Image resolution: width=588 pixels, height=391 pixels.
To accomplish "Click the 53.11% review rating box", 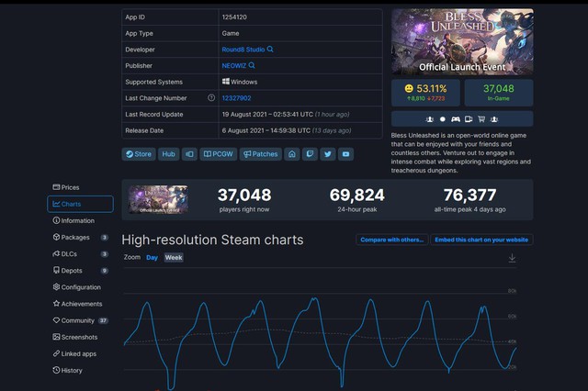I will [x=425, y=93].
